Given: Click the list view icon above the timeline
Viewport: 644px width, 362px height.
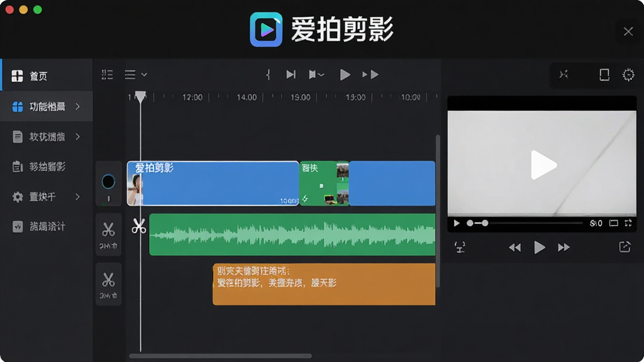Looking at the screenshot, I should tap(107, 74).
